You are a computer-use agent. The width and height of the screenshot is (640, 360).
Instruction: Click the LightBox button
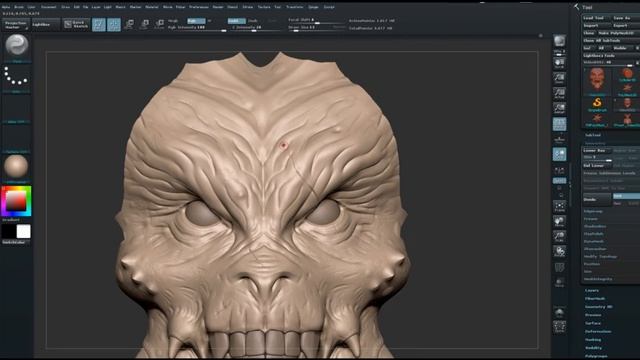coord(45,24)
